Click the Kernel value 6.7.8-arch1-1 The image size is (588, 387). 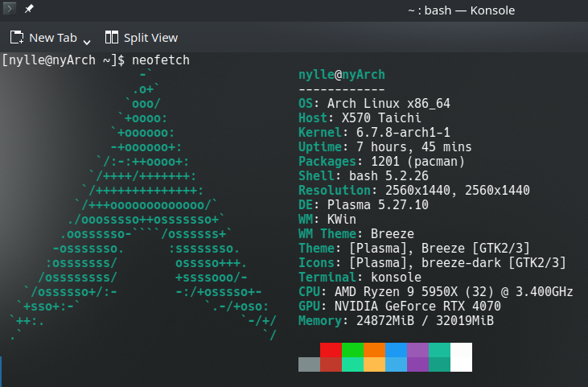[403, 133]
